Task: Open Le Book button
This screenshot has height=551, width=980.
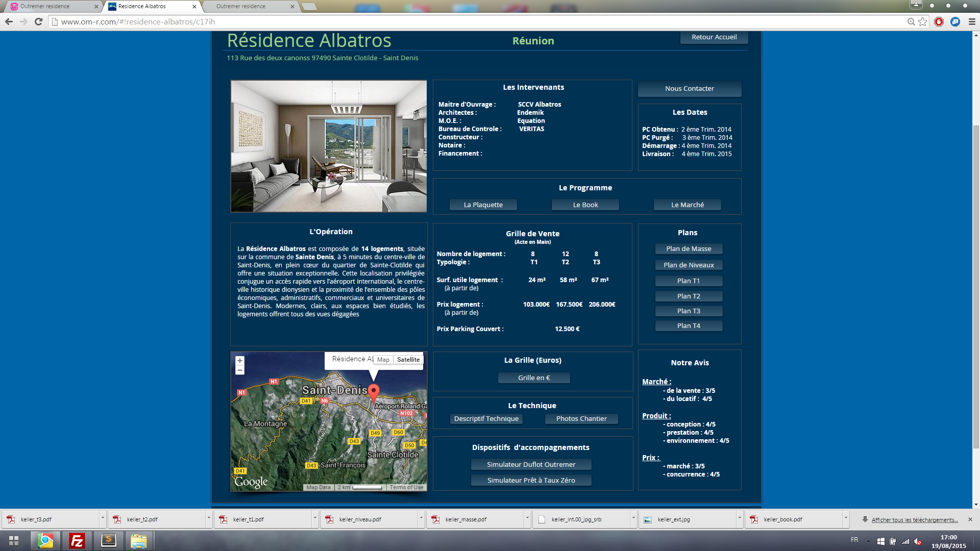Action: [585, 205]
